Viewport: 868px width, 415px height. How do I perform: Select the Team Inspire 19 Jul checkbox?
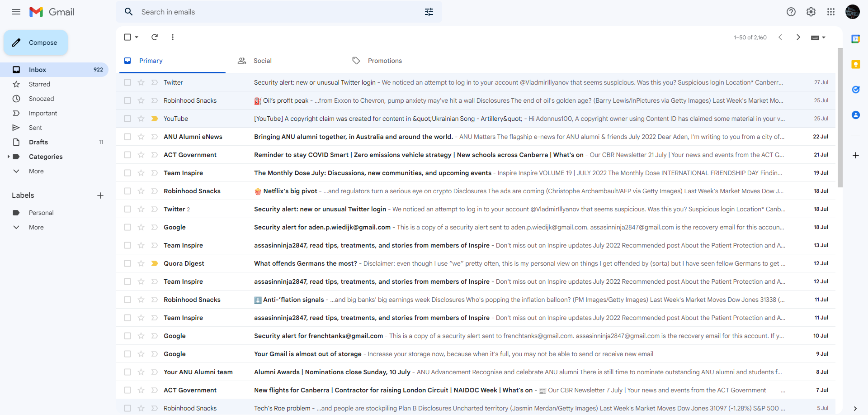click(127, 173)
